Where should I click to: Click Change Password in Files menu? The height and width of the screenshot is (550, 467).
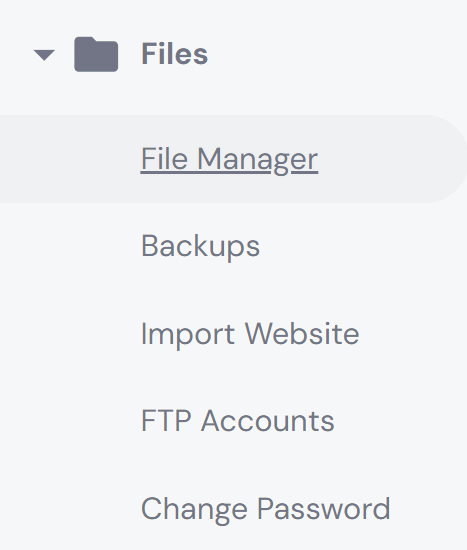[266, 509]
